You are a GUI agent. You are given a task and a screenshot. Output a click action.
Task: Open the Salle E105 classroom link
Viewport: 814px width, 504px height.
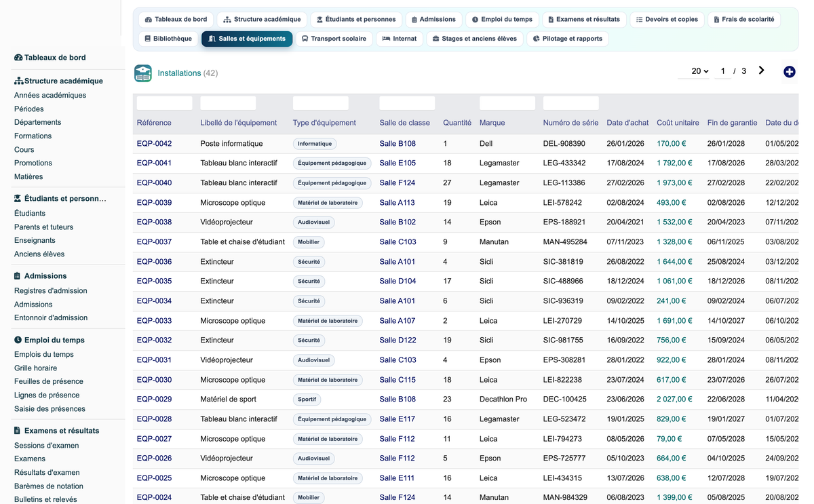[x=398, y=163]
